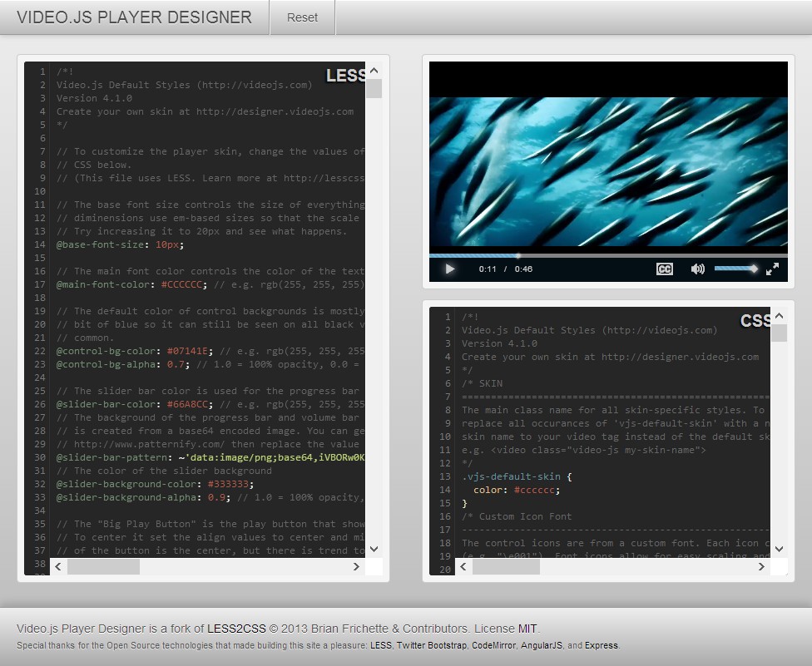Viewport: 812px width, 666px height.
Task: Open the Express link in footer
Action: pyautogui.click(x=602, y=646)
